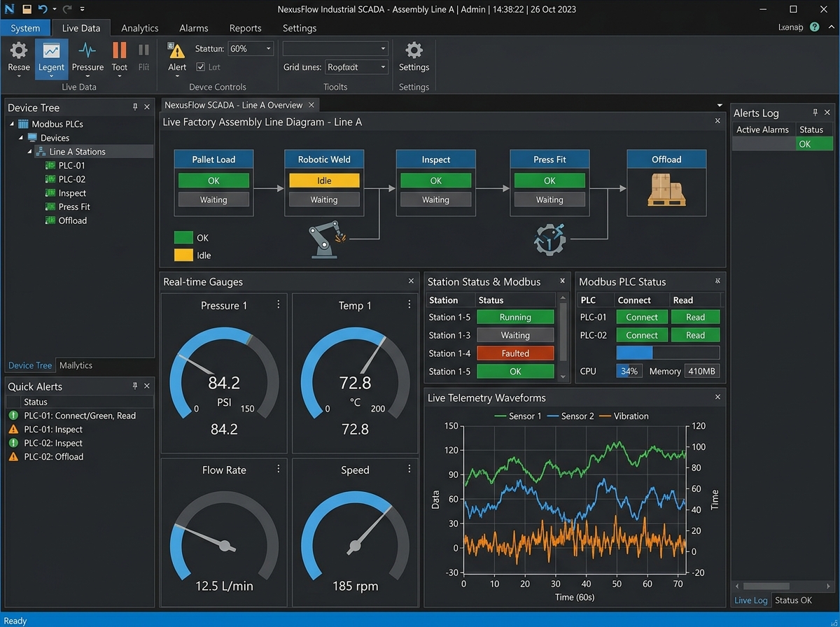Open the Alert button dropdown arrow
Image resolution: width=840 pixels, height=627 pixels.
point(177,77)
